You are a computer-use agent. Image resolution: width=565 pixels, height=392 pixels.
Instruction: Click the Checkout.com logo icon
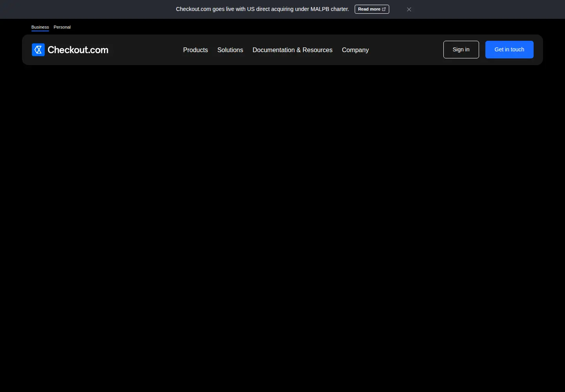click(38, 50)
